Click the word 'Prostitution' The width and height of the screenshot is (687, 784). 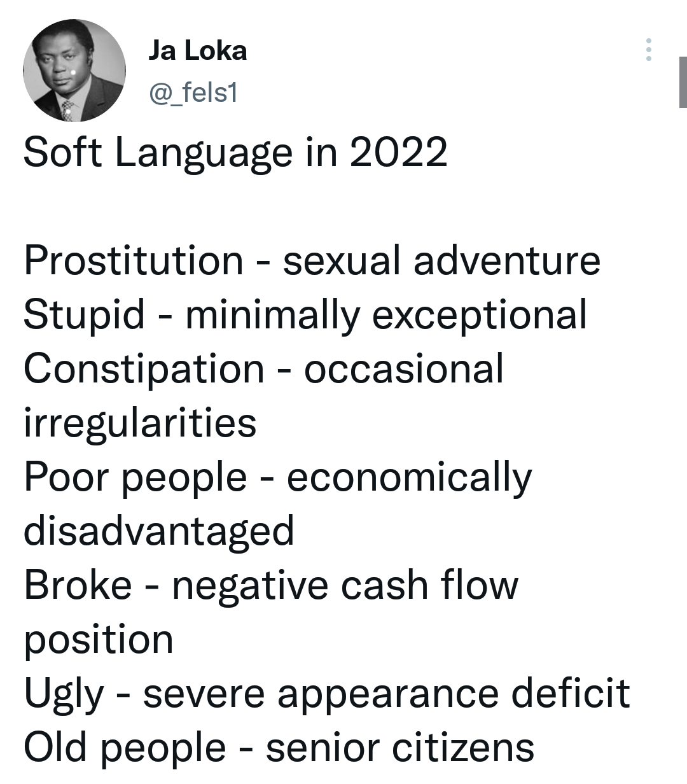click(134, 261)
